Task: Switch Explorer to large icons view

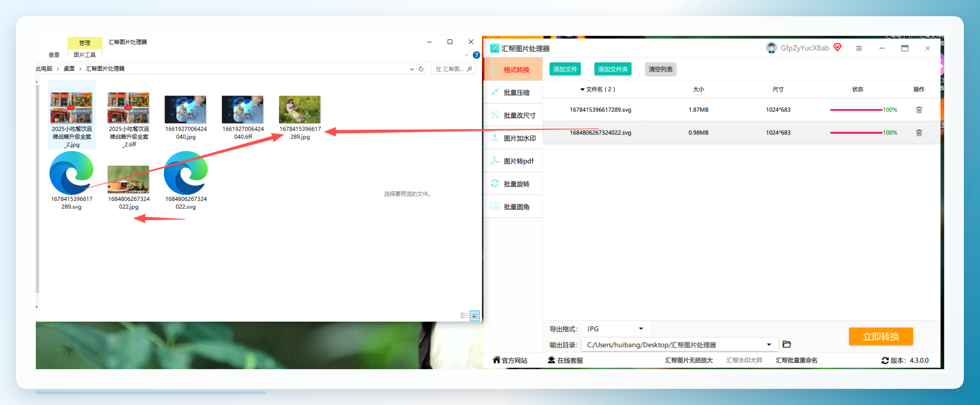Action: pos(475,316)
